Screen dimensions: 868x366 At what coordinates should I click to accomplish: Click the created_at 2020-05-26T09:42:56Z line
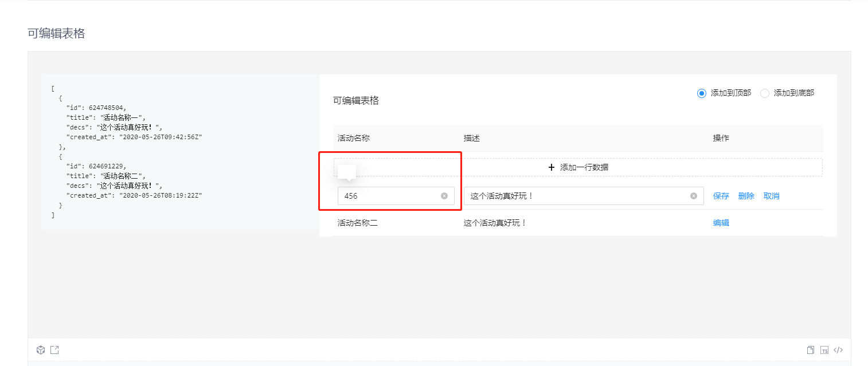(134, 137)
